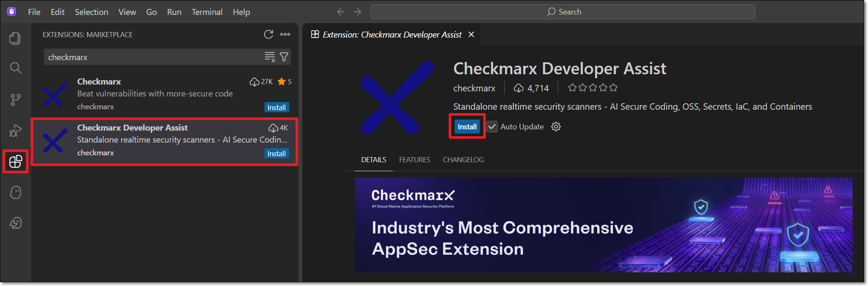
Task: Click the Checkmarx list item X icon
Action: click(55, 94)
